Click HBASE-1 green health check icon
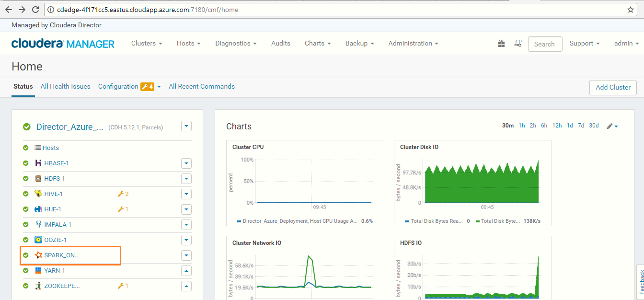This screenshot has width=644, height=300. click(26, 163)
